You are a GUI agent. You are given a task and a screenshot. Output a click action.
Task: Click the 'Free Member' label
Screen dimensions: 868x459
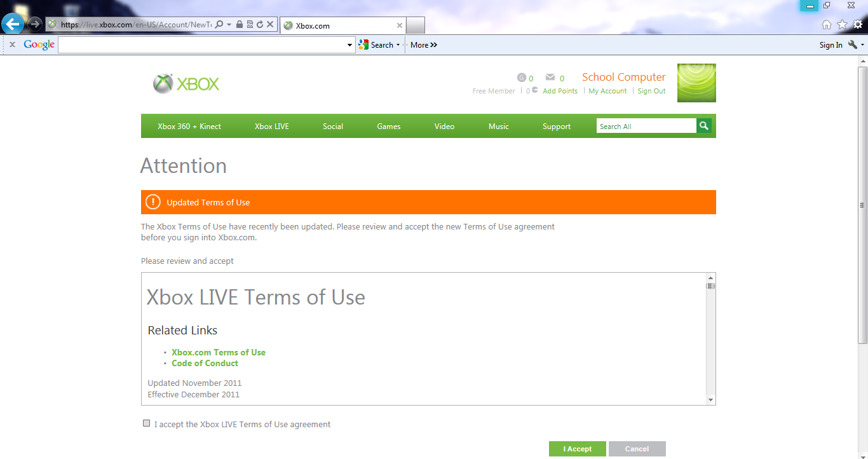[x=494, y=91]
